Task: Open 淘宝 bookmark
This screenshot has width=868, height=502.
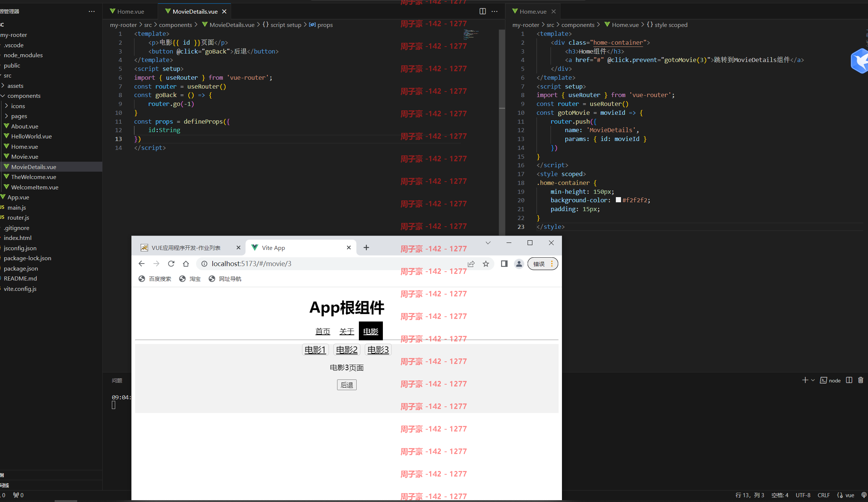Action: 190,279
